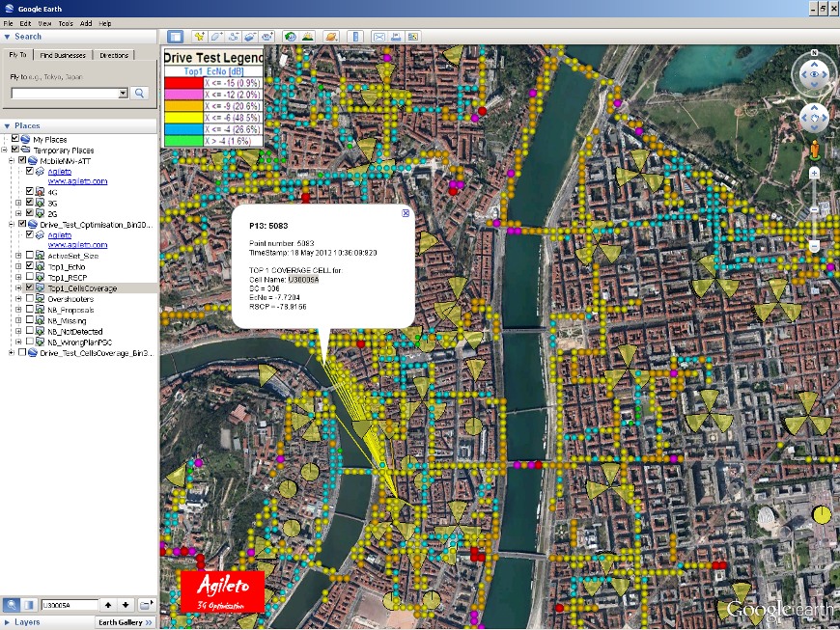Image resolution: width=840 pixels, height=630 pixels.
Task: Close the P13: 5083 info balloon
Action: 406,213
